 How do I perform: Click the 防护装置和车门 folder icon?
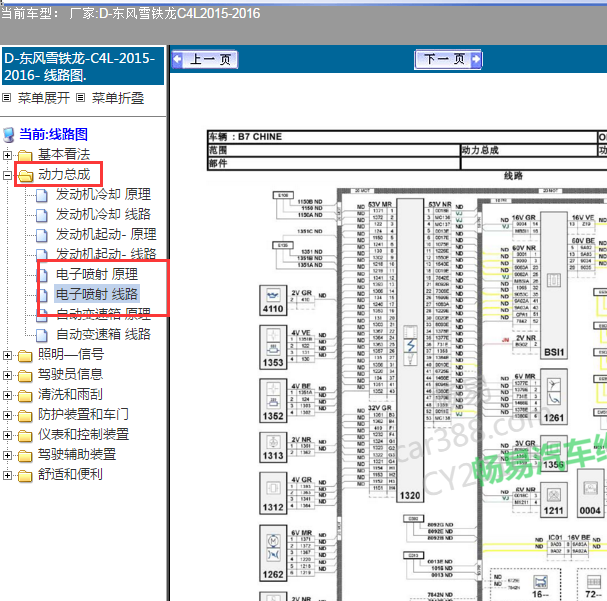point(25,416)
